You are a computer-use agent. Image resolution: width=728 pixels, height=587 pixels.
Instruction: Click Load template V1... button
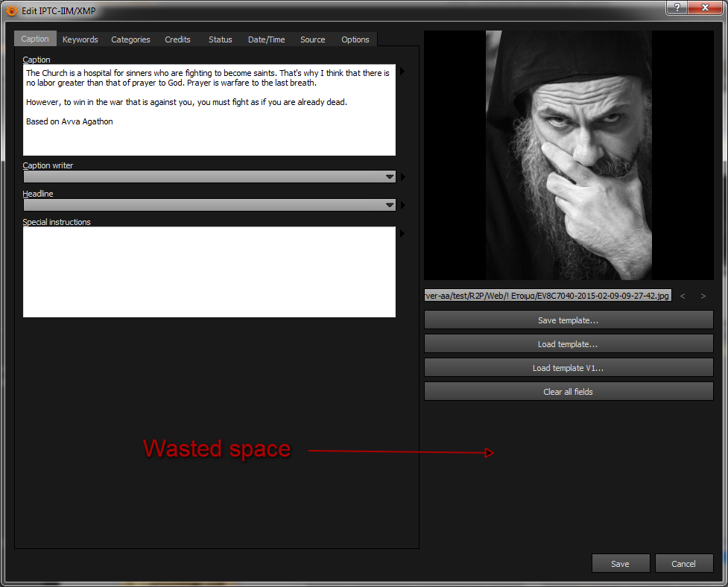(x=569, y=368)
